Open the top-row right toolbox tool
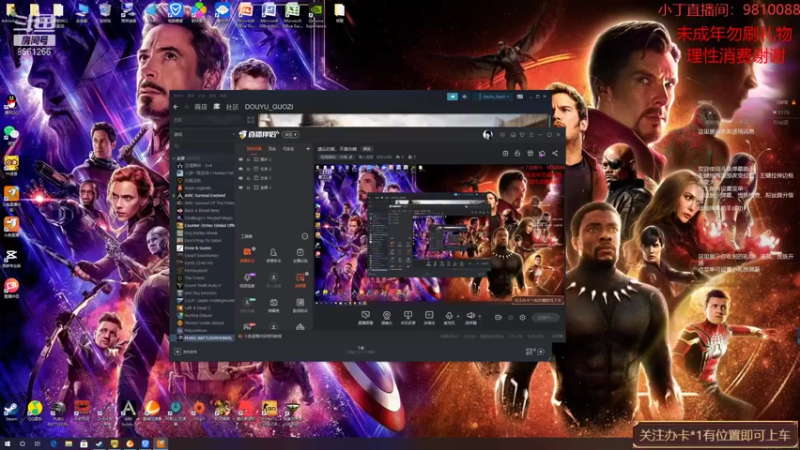Viewport: 800px width, 450px height. (300, 255)
